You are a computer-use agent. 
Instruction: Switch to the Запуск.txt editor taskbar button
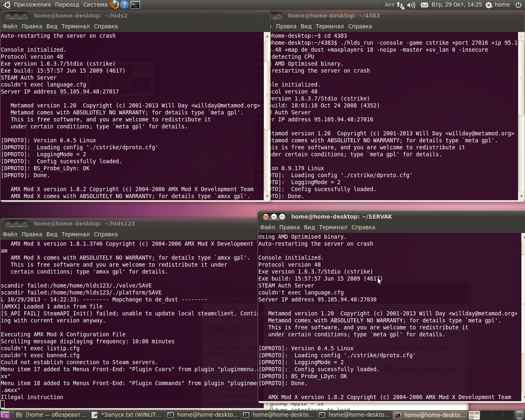point(127,415)
